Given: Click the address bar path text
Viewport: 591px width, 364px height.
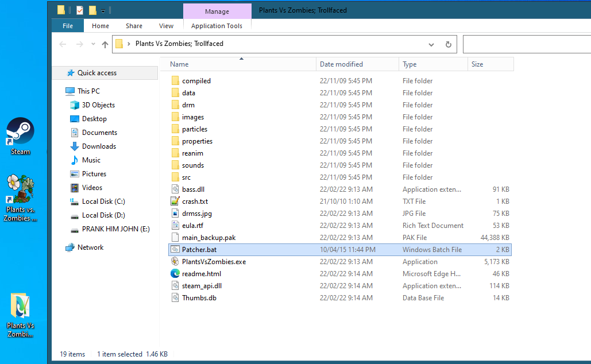Looking at the screenshot, I should (x=179, y=44).
